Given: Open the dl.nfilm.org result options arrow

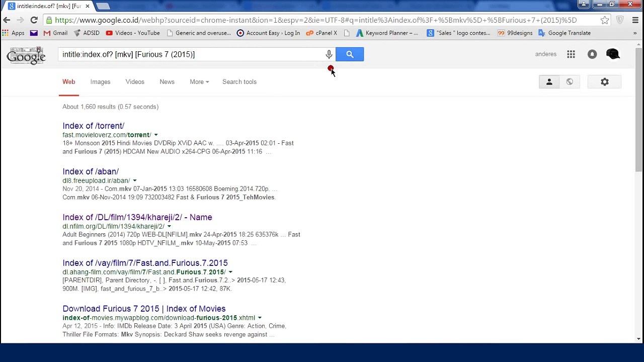Looking at the screenshot, I should (x=169, y=227).
